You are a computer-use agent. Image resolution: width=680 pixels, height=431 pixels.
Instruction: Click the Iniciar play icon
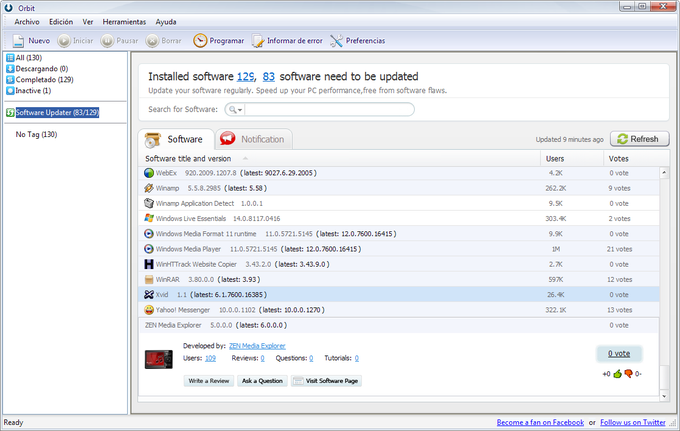point(64,41)
